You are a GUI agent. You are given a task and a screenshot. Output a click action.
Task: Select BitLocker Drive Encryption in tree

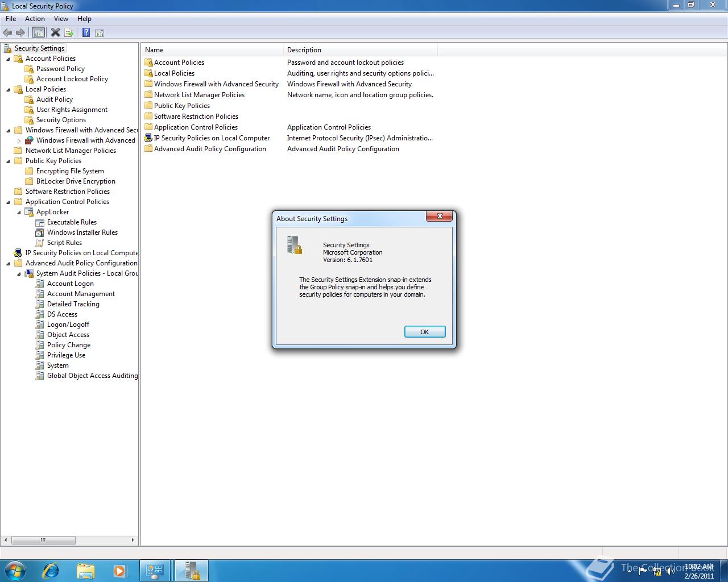pos(76,181)
